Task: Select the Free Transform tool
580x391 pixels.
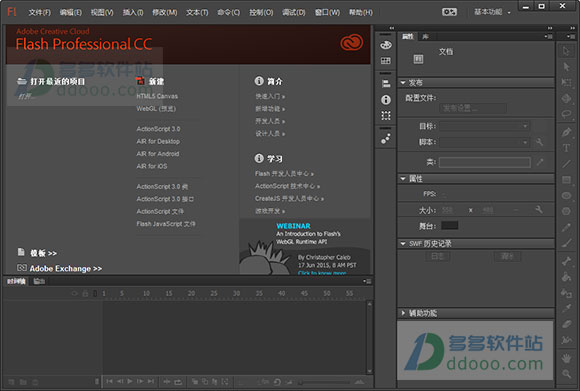Action: 566,82
